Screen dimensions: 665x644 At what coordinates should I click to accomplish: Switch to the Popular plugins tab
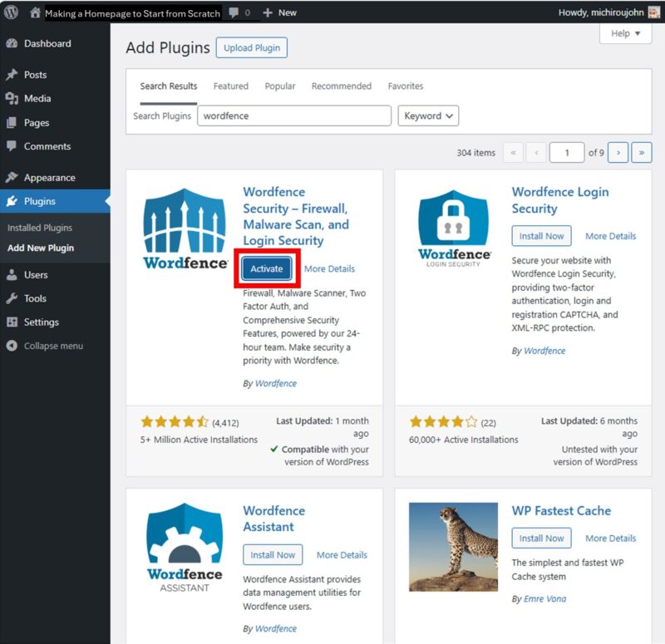(280, 86)
